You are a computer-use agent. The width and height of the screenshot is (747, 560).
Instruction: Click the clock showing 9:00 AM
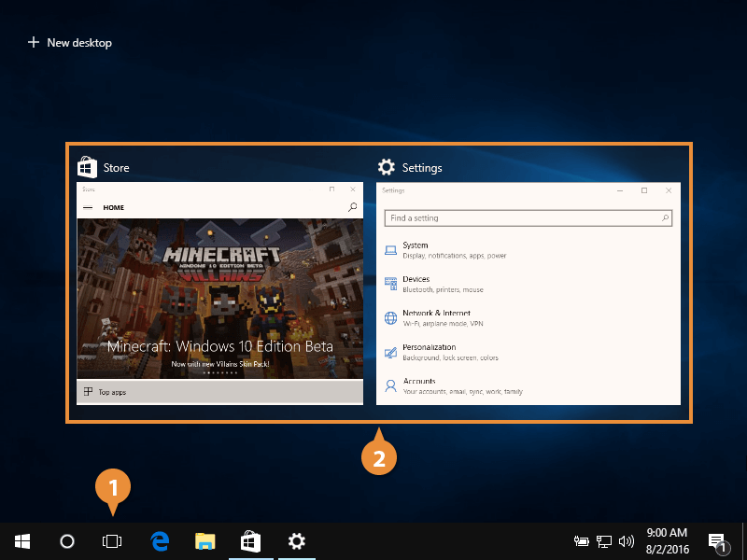667,533
